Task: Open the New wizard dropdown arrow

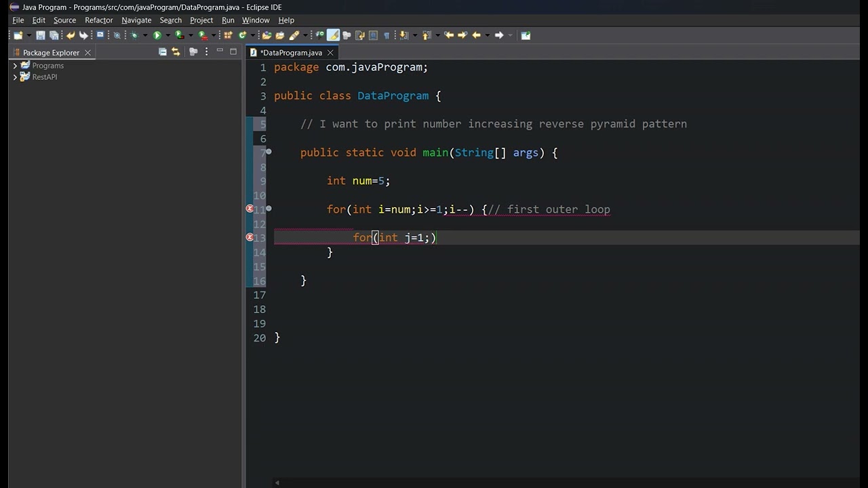Action: (x=29, y=35)
